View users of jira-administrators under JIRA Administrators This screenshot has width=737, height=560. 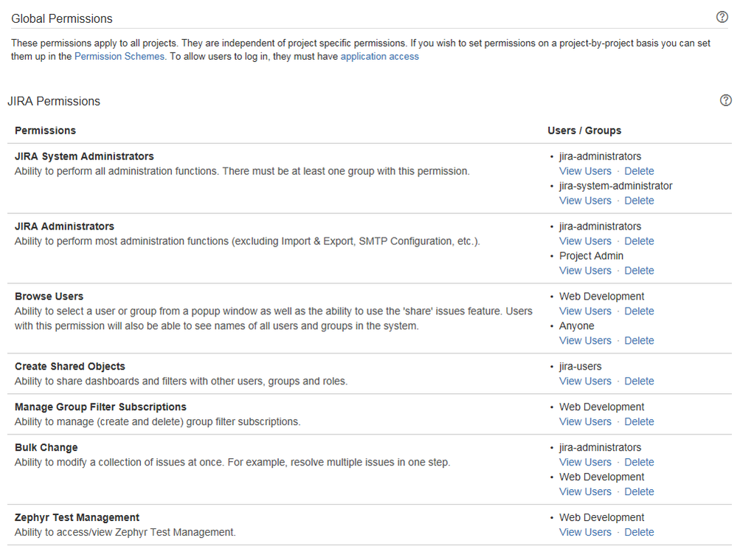[585, 241]
